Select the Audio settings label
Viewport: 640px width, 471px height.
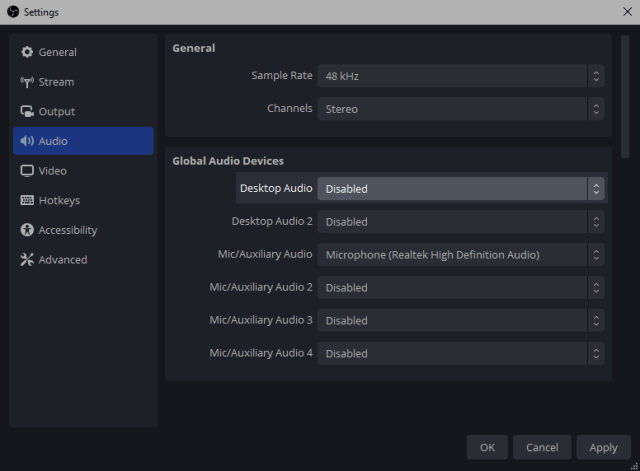(x=53, y=141)
